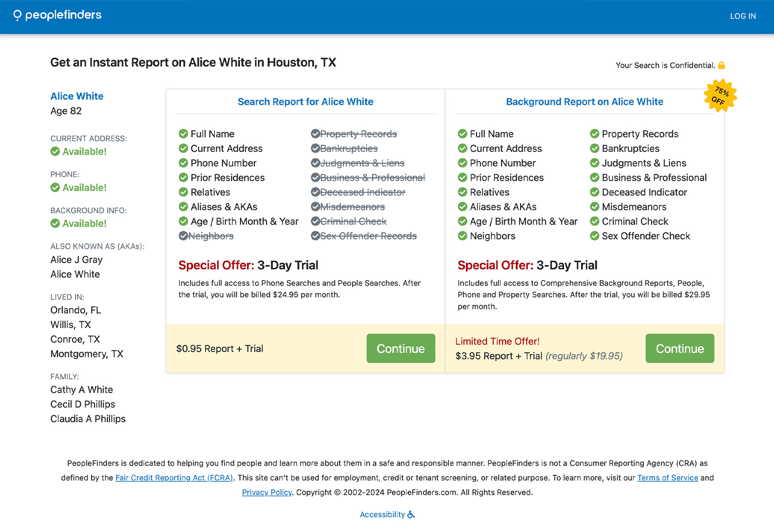Click the crossed-out Bankruptcies check icon

315,148
